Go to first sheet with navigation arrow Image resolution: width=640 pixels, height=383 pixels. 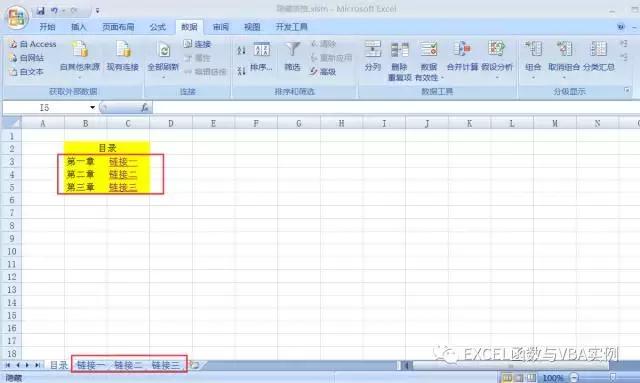coord(8,365)
